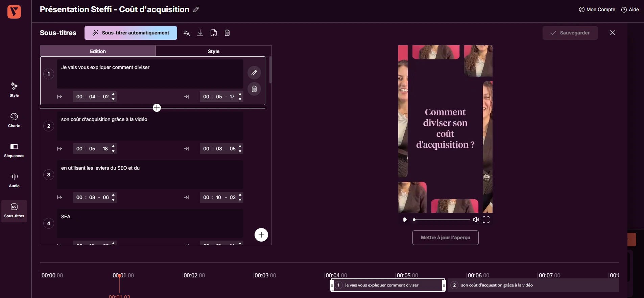
Task: Close the subtitles editor panel
Action: [613, 33]
